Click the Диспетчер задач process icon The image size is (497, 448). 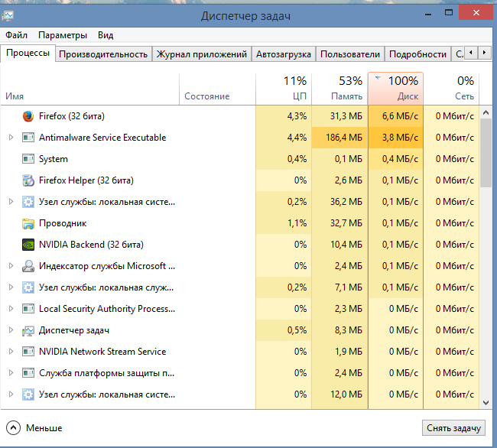[x=28, y=330]
